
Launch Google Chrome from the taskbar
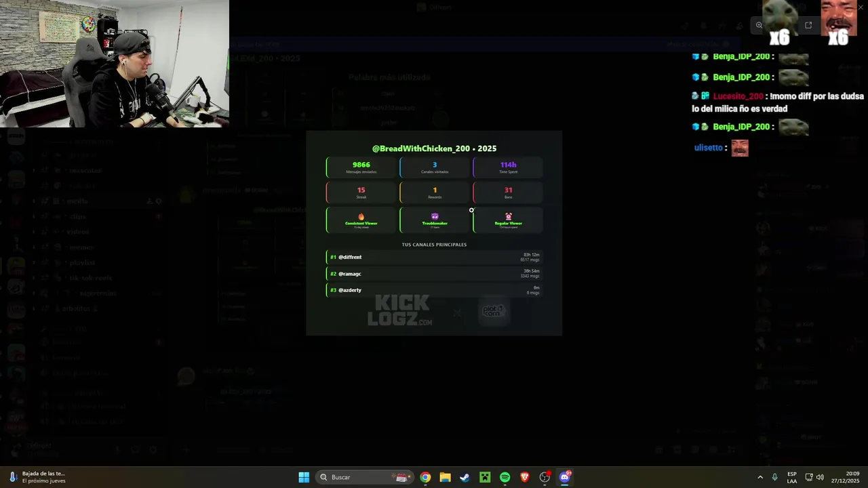click(x=425, y=477)
